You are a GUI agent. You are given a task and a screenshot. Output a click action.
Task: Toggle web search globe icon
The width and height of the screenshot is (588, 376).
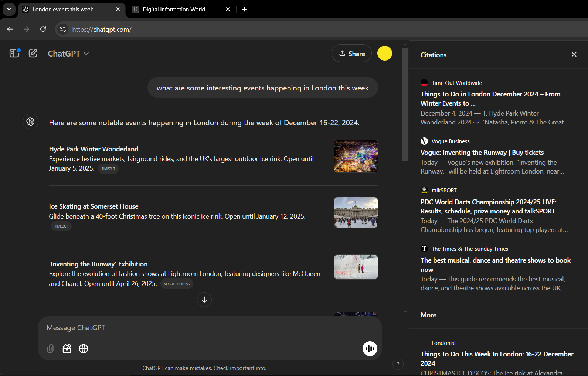coord(84,349)
